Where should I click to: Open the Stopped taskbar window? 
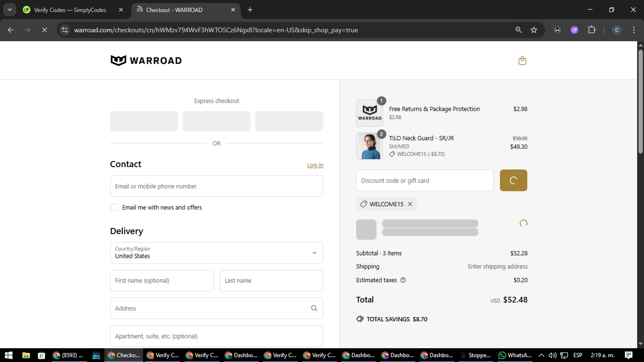[x=476, y=355]
